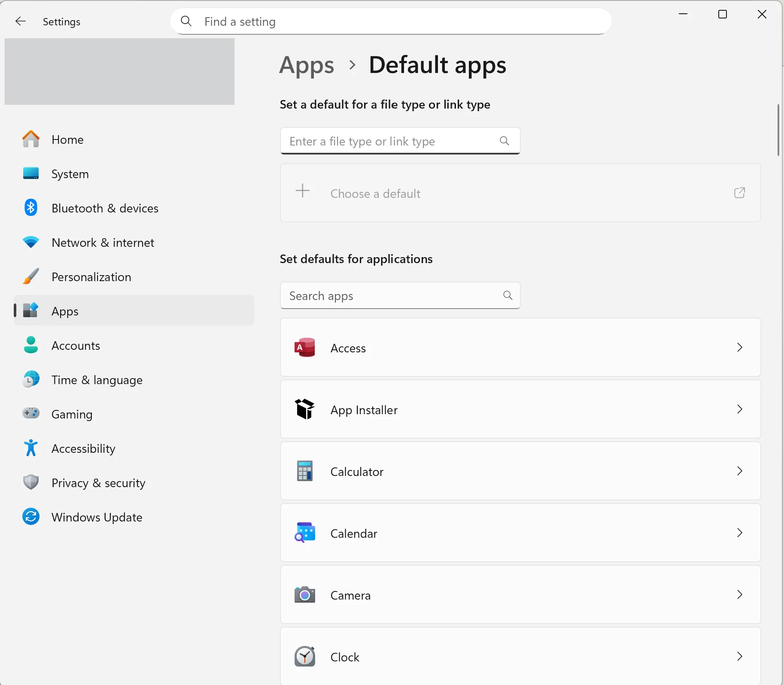
Task: Click the Search apps field
Action: (400, 295)
